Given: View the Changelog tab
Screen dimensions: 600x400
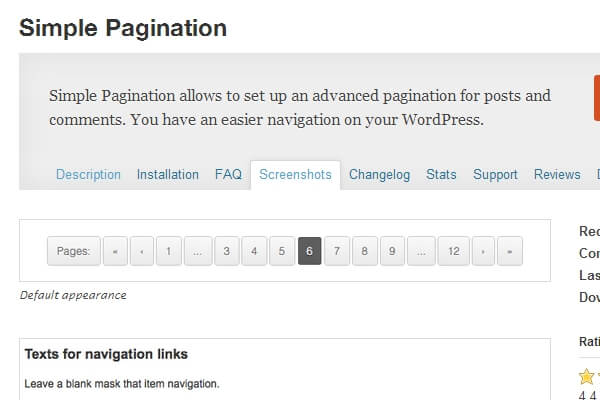Looking at the screenshot, I should pyautogui.click(x=379, y=174).
